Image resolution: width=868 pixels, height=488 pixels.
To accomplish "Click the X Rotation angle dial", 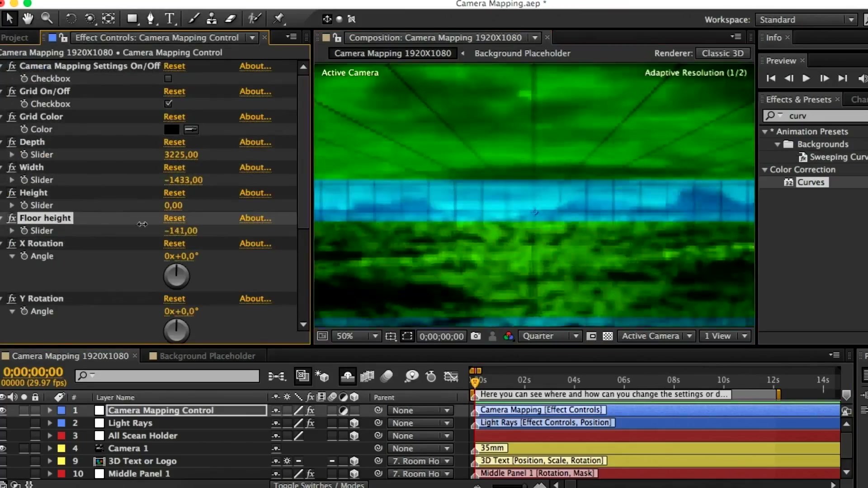I will tap(176, 276).
